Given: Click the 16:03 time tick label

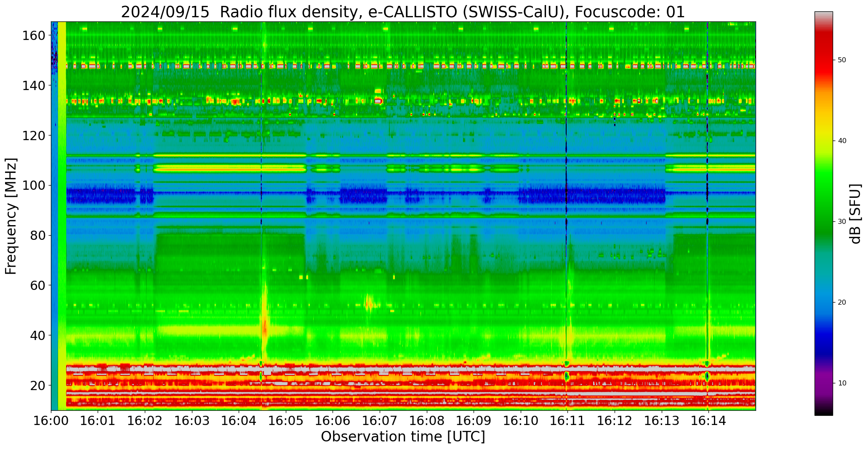Looking at the screenshot, I should (192, 420).
